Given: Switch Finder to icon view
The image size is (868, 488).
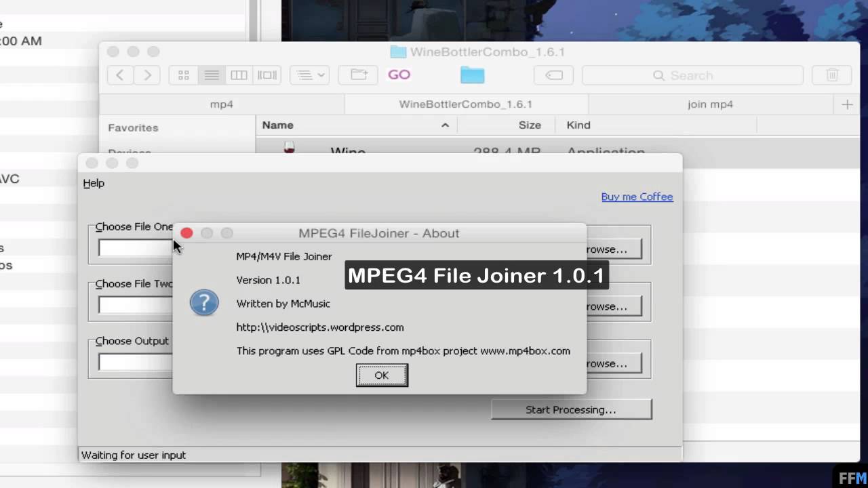Looking at the screenshot, I should point(183,75).
